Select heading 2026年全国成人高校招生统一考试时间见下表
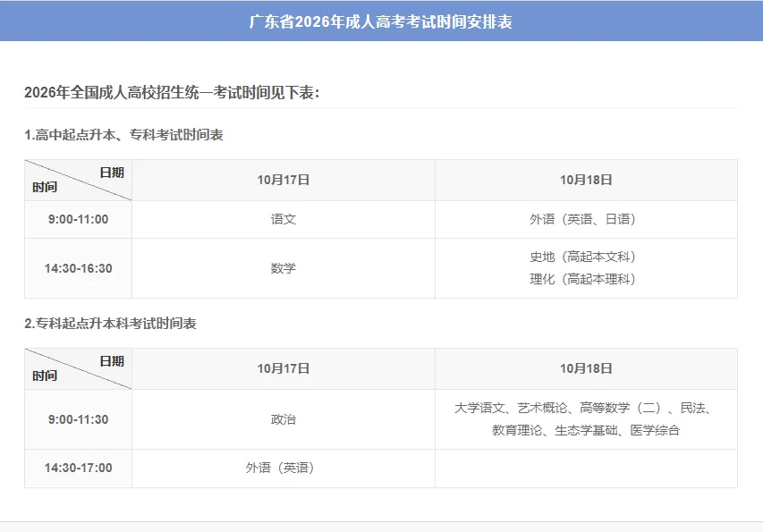 coord(172,92)
